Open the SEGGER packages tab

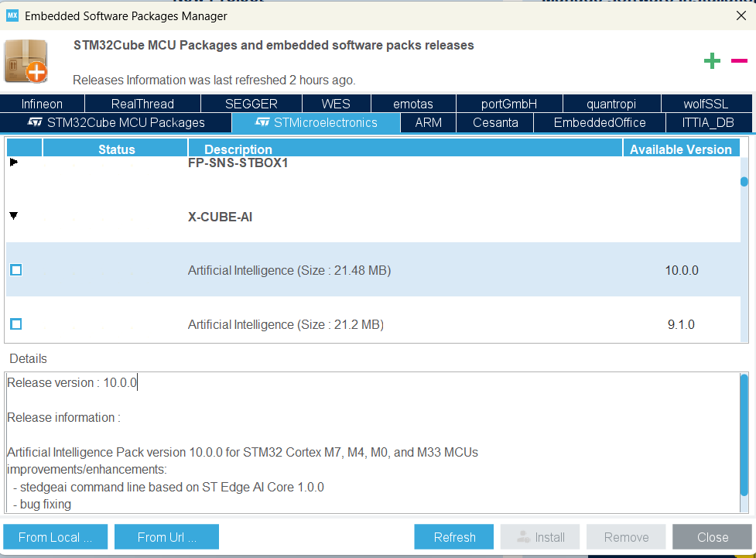[x=251, y=103]
